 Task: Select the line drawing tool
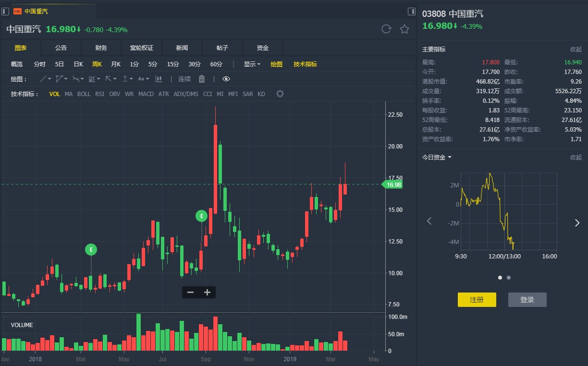[x=43, y=79]
